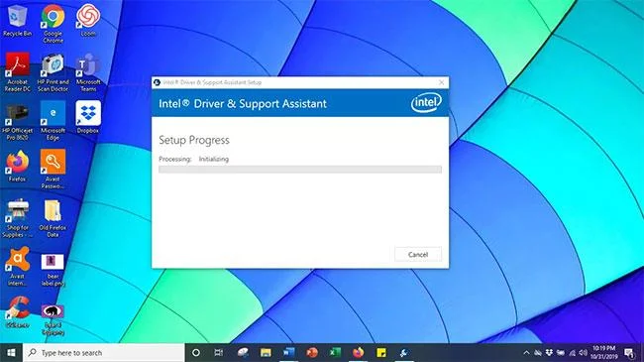Open Cortana from the taskbar
This screenshot has height=362, width=644.
[x=196, y=352]
